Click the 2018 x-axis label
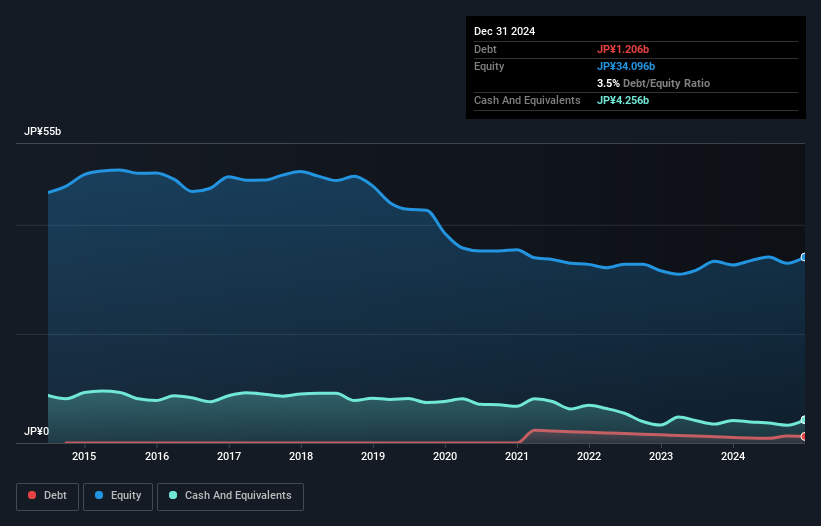 301,456
